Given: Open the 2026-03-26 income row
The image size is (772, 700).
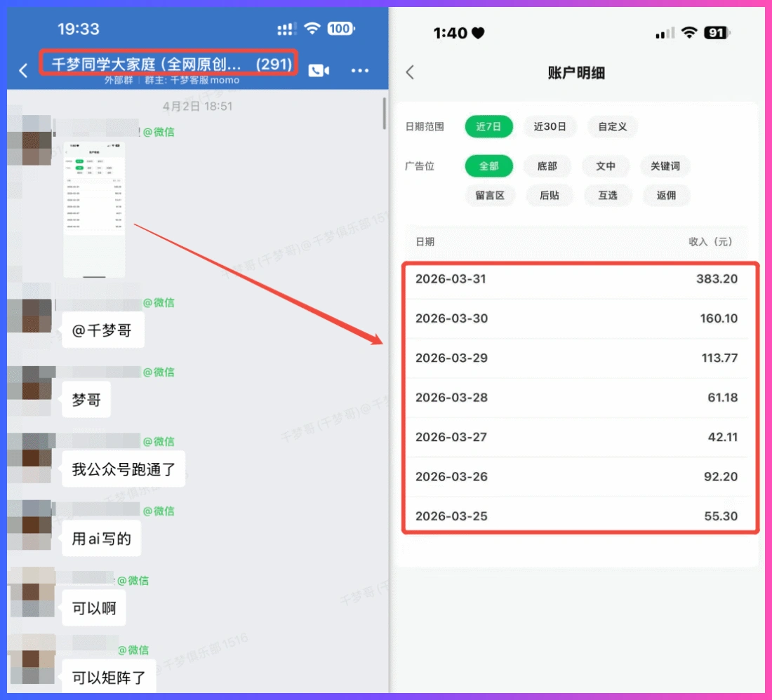Looking at the screenshot, I should [576, 476].
